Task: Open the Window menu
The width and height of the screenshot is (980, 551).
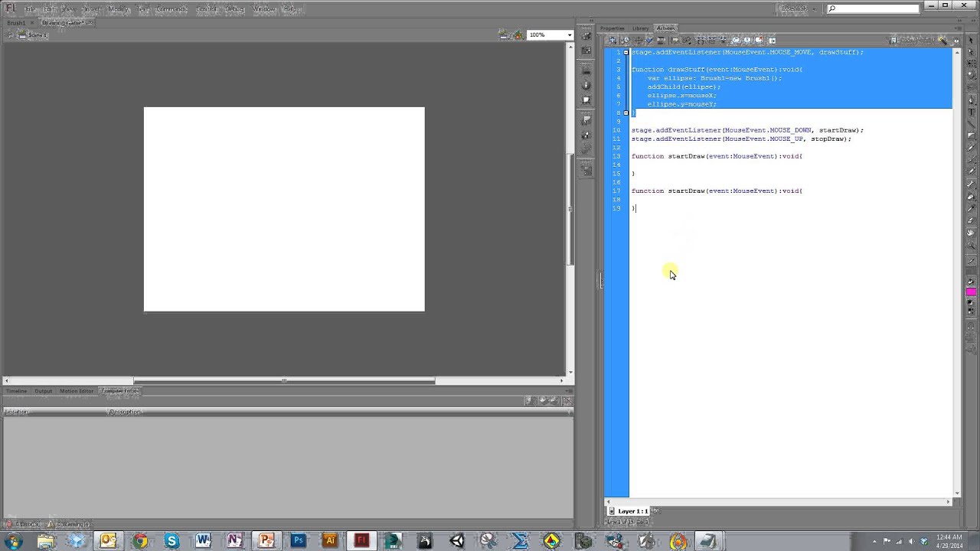Action: (264, 9)
